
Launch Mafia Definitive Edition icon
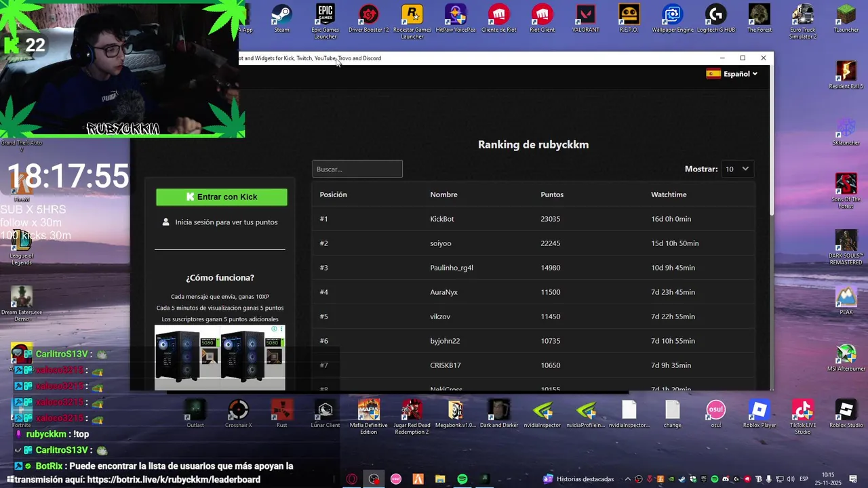369,417
